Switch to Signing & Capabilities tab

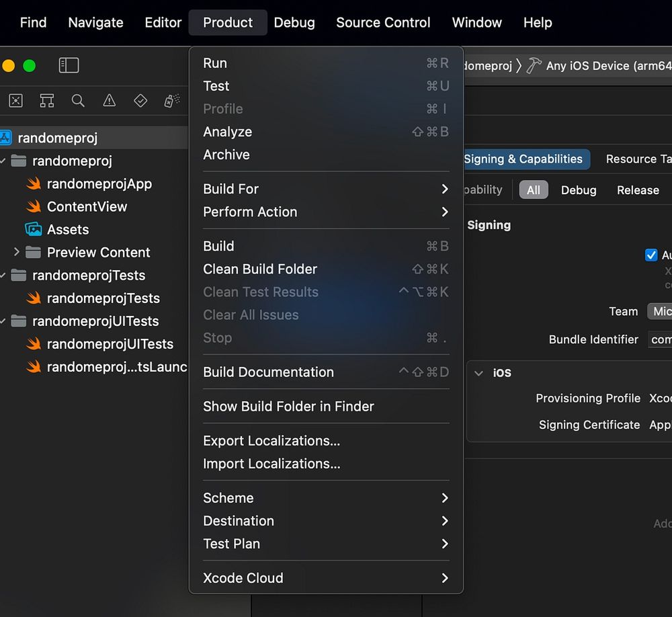(523, 159)
